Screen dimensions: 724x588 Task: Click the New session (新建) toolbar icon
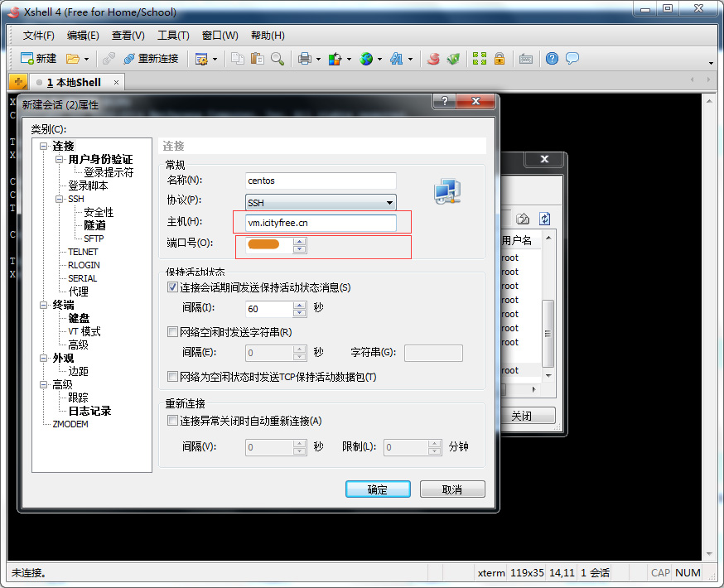point(38,59)
